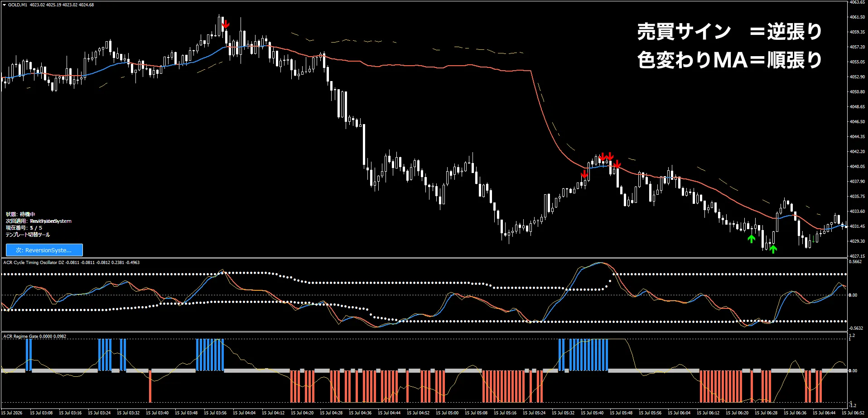
Task: Select the second green buy arrow at the chart low
Action: [x=773, y=249]
